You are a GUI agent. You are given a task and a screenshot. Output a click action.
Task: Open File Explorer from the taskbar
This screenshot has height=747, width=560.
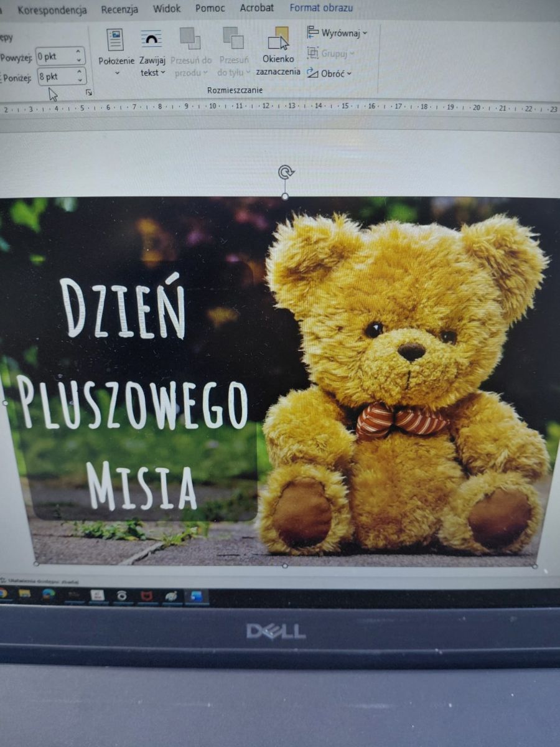tap(25, 594)
